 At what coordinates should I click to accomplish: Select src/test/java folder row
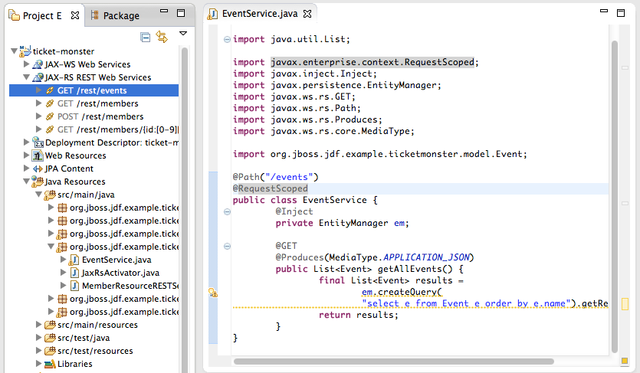tap(83, 338)
